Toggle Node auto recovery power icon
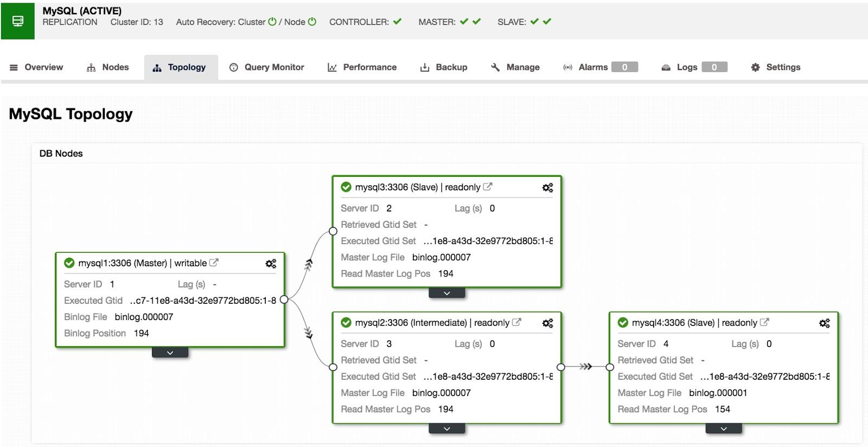The width and height of the screenshot is (868, 447). click(312, 22)
